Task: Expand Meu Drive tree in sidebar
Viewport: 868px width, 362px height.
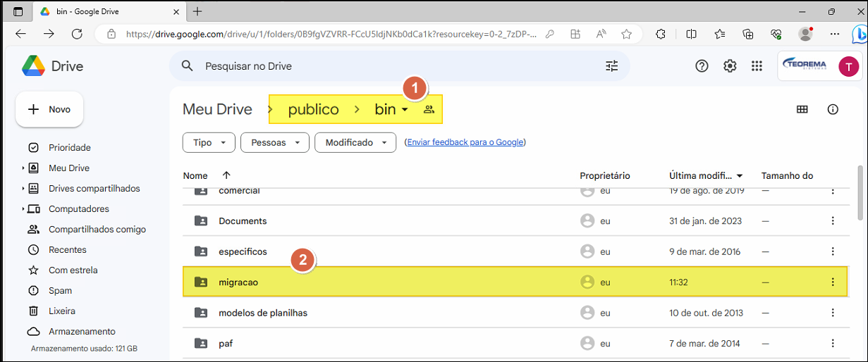Action: click(x=23, y=168)
